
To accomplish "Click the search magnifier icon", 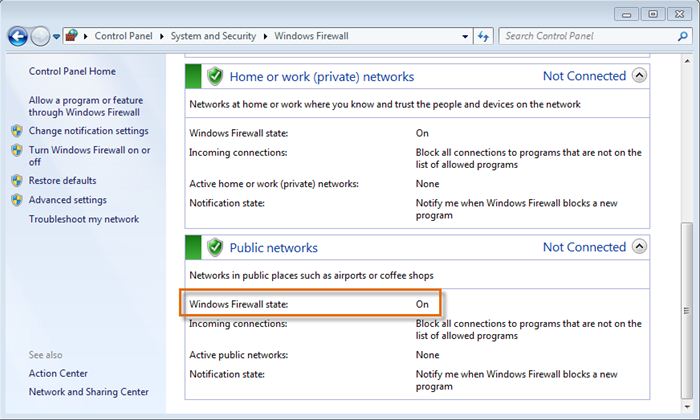I will (x=683, y=37).
